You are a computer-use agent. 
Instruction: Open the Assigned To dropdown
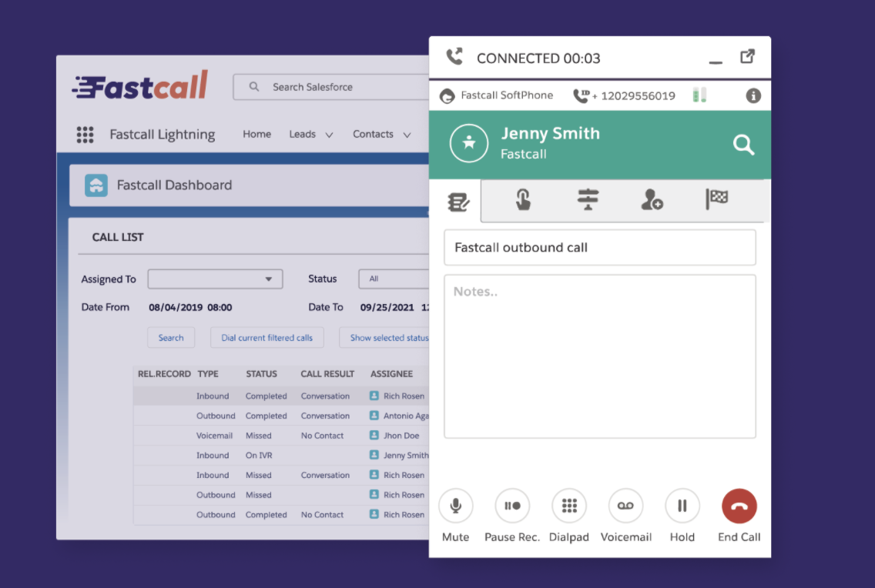point(215,279)
